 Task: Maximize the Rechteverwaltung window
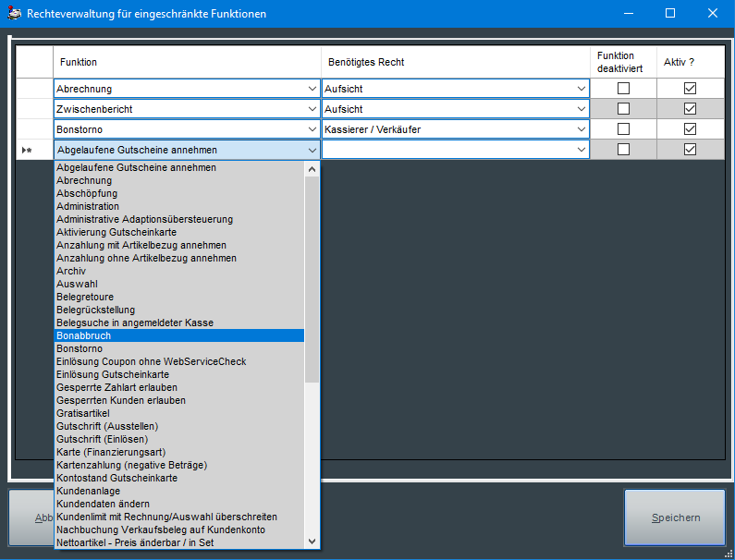tap(670, 13)
